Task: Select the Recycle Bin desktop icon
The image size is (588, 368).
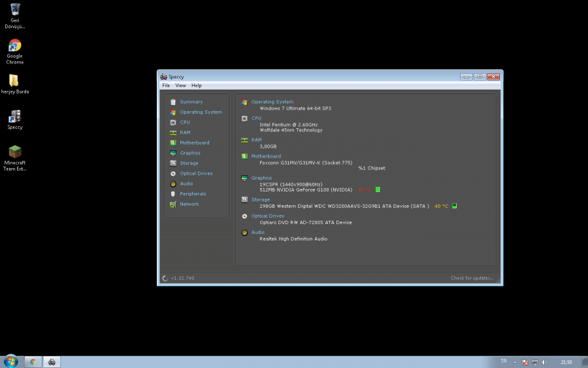Action: coord(15,16)
